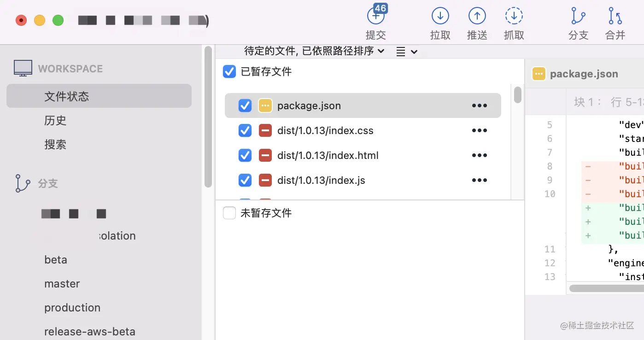Click diff line number 13
The image size is (644, 340).
pyautogui.click(x=550, y=277)
